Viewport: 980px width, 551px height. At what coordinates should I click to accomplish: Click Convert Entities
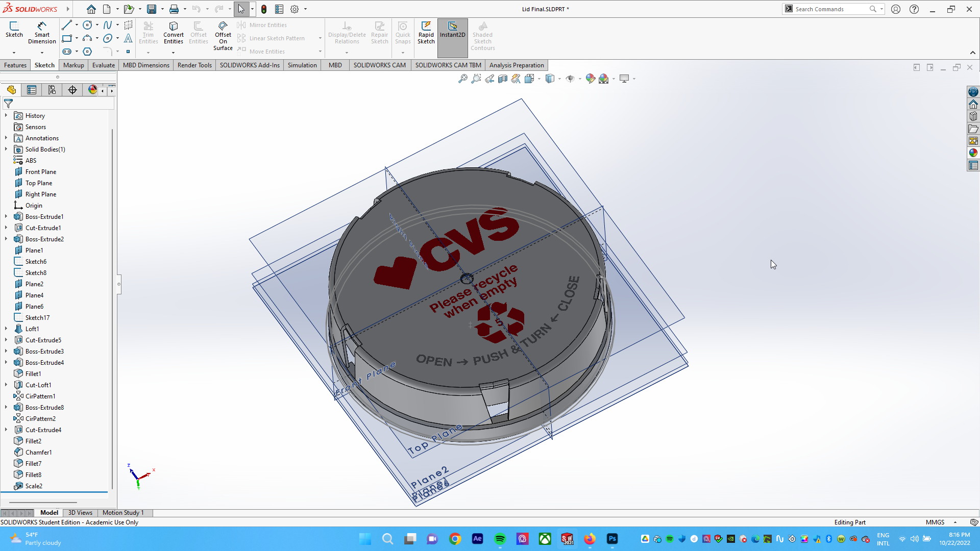click(174, 33)
